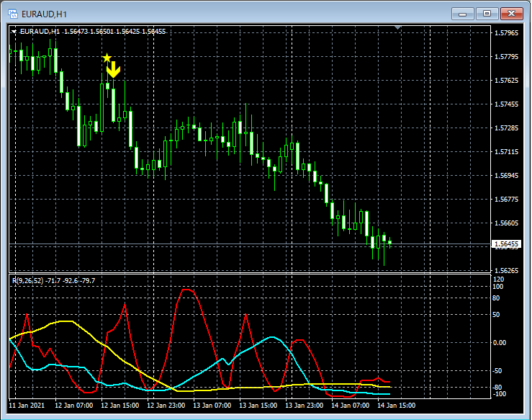The image size is (532, 420).
Task: Click the 13 Jan 15:00 time label
Action: pos(258,404)
